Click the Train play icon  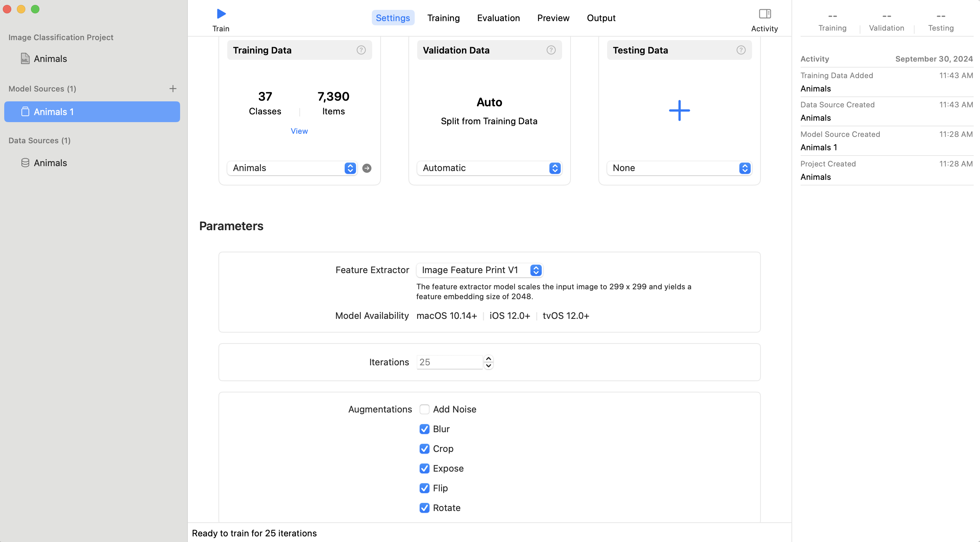point(221,14)
